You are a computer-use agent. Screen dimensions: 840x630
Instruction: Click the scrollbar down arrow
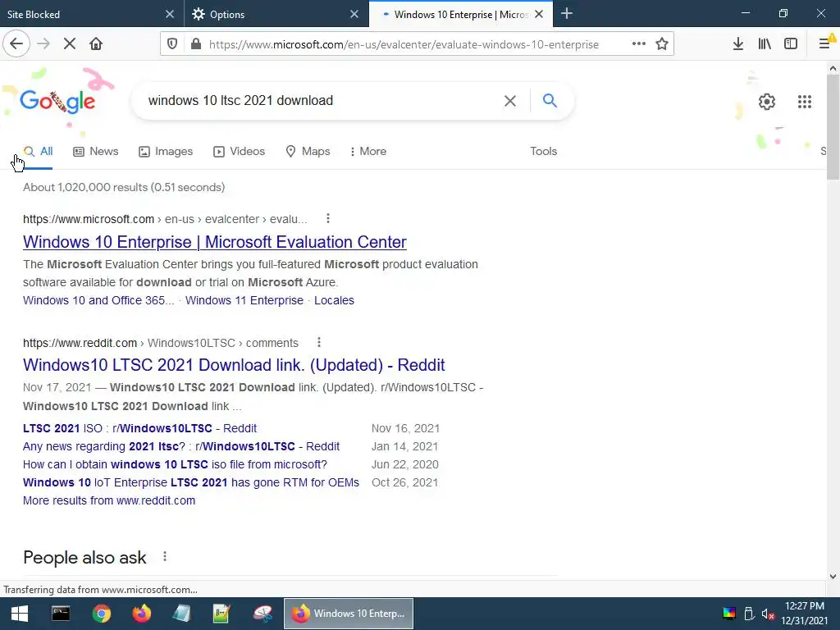[833, 577]
